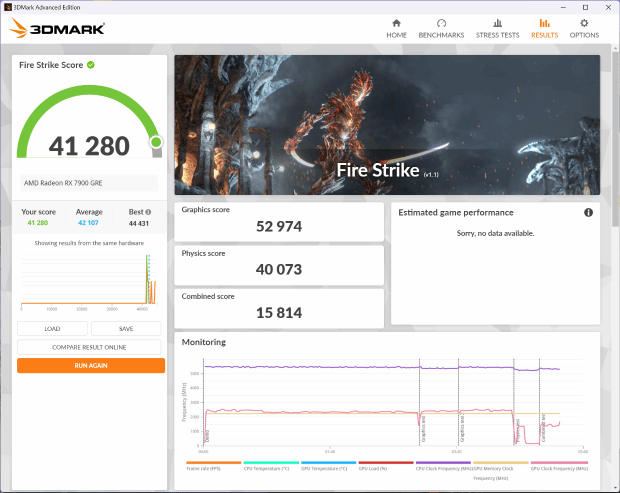Click the Fire Strike banner image
Screen dimensions: 620x493
point(387,125)
